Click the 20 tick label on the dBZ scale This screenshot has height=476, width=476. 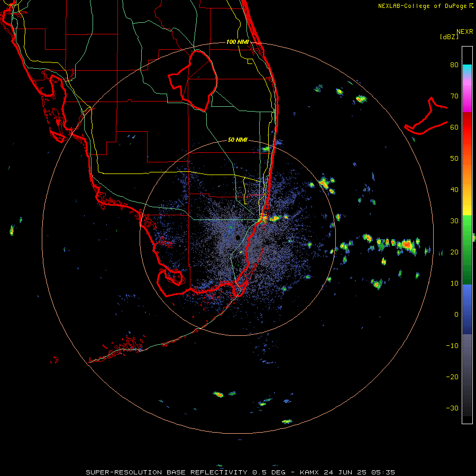[x=454, y=252]
